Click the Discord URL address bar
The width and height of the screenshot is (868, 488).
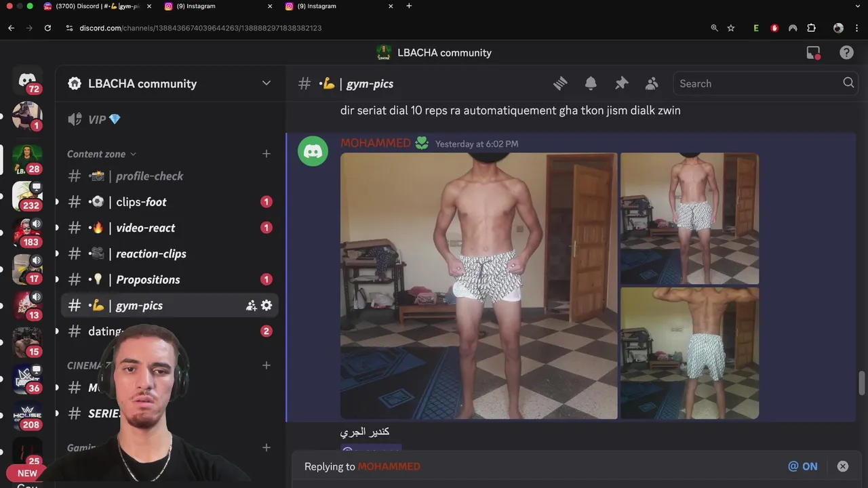click(200, 28)
